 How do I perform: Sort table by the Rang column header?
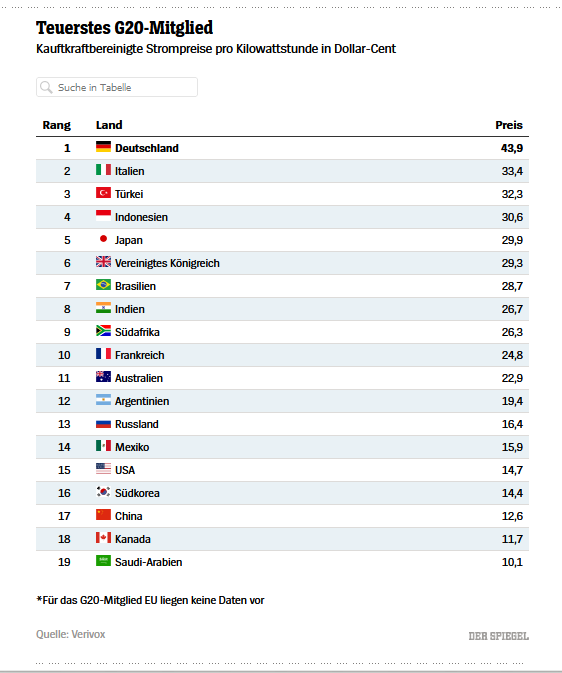pyautogui.click(x=57, y=125)
